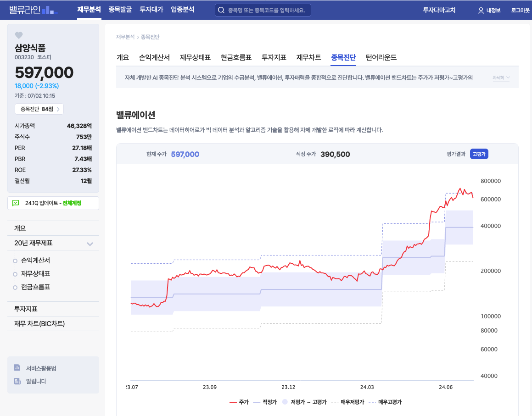
Task: Click the 24.03 x-axis label
Action: (x=367, y=387)
